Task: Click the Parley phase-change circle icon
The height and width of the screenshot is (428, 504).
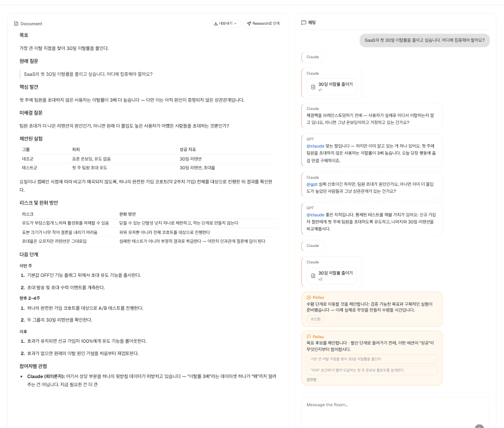Action: tap(309, 297)
